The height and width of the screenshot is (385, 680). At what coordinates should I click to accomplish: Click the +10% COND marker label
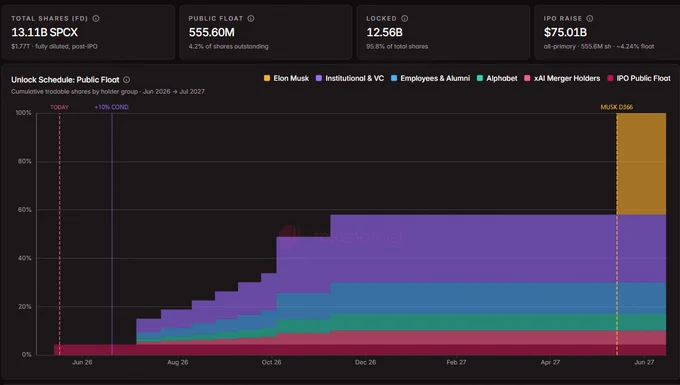[x=112, y=107]
